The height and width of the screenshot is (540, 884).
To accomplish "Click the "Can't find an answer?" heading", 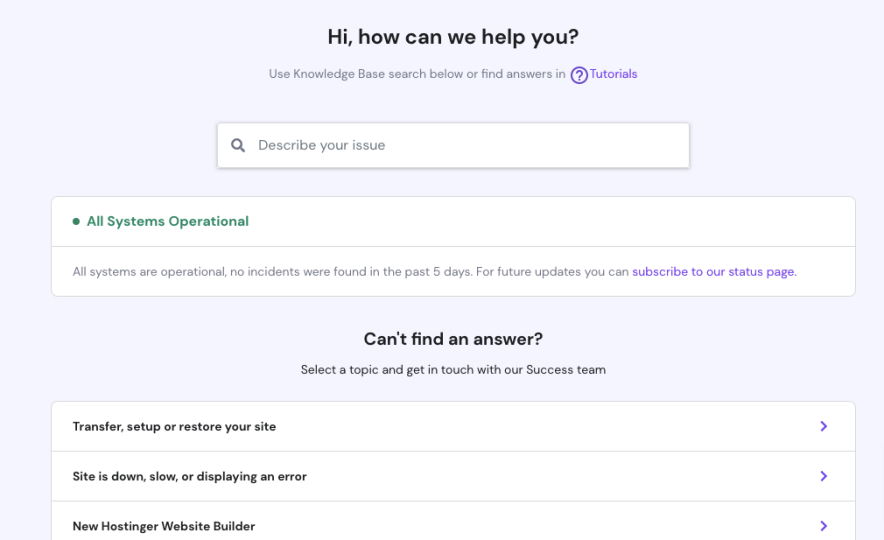I will tap(453, 339).
